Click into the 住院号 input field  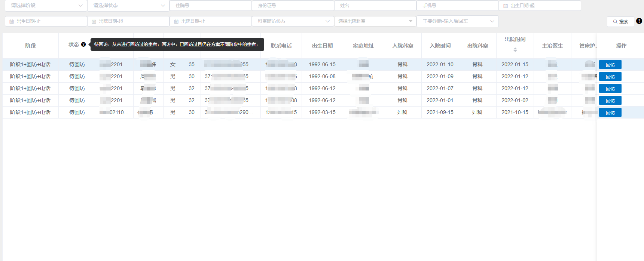click(210, 6)
